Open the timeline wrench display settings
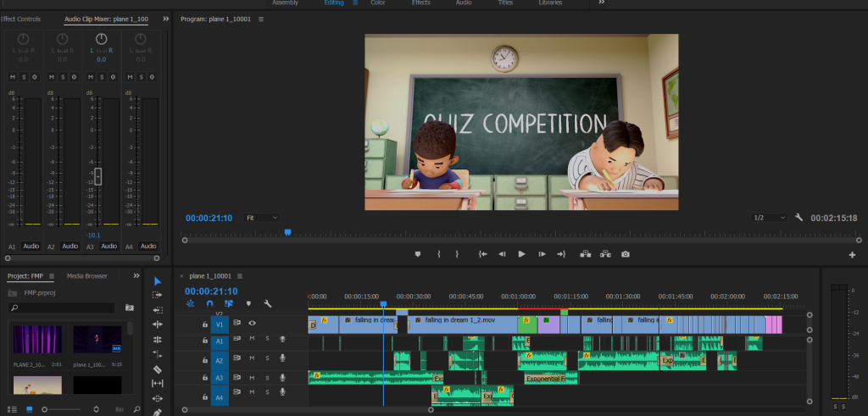The image size is (868, 416). tap(267, 303)
